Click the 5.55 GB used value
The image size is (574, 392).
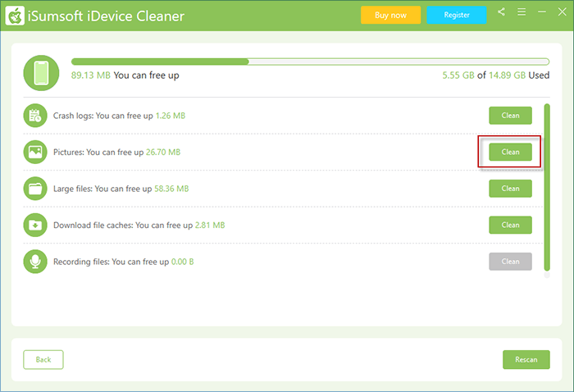[x=458, y=75]
